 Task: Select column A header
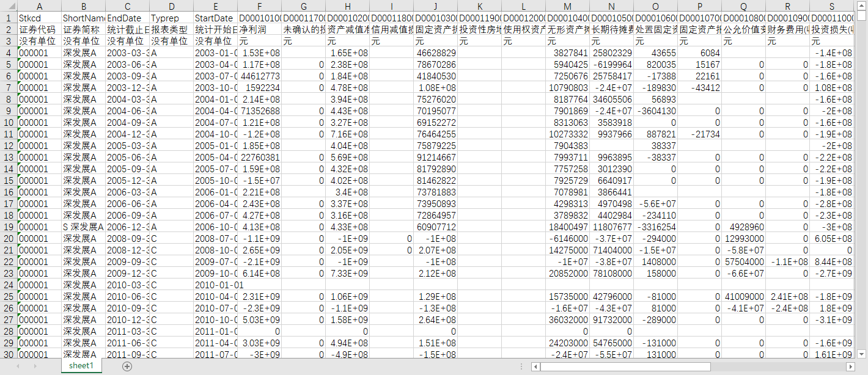coord(39,6)
